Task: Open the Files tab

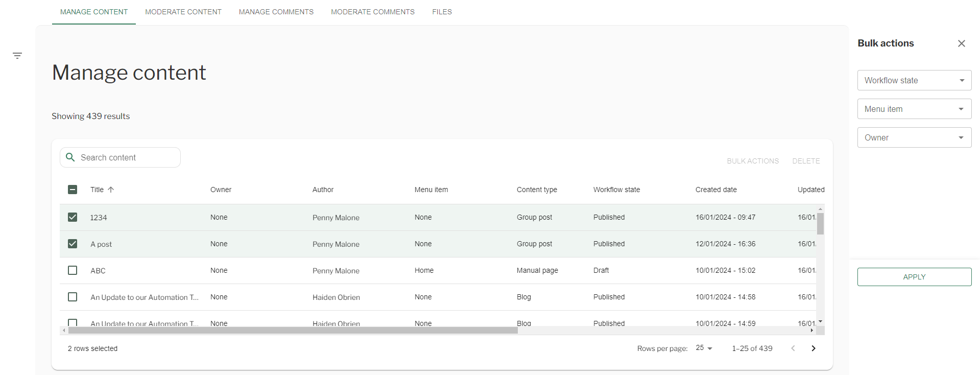Action: click(x=442, y=12)
